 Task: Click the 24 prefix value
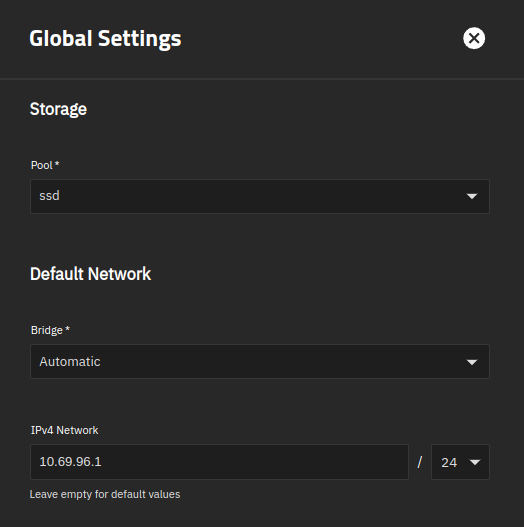[449, 463]
